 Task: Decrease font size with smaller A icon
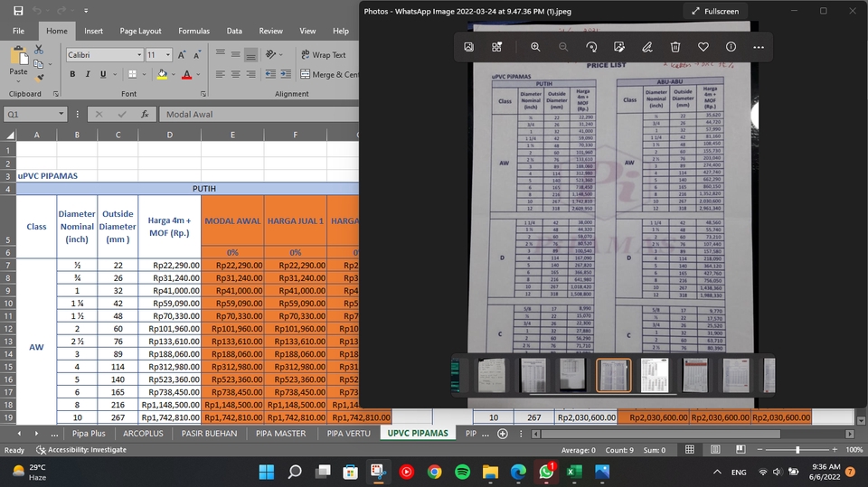point(196,55)
